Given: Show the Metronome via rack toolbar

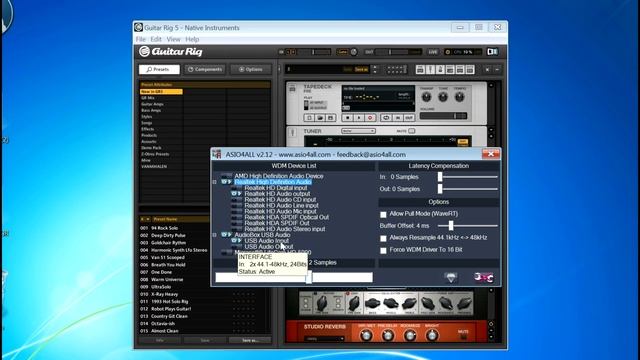Looking at the screenshot, I should coord(440,70).
